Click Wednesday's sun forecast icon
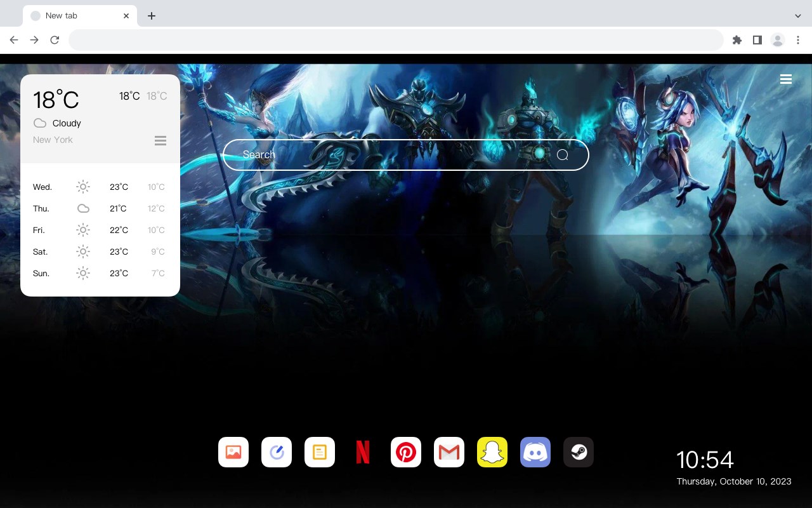812x508 pixels. (83, 187)
